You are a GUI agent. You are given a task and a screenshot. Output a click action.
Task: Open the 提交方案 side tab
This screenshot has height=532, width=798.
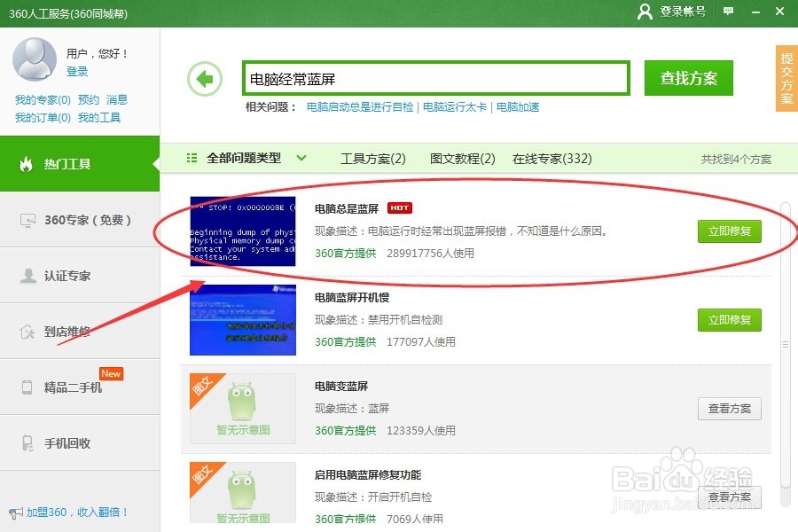(784, 78)
